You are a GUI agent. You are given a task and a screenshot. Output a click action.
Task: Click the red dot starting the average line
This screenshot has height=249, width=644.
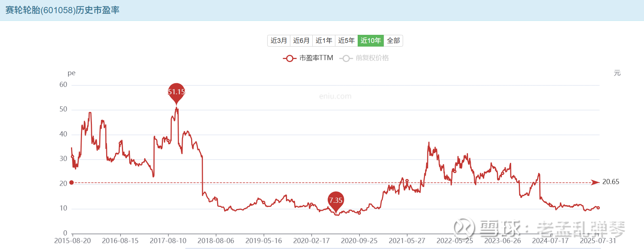71,183
